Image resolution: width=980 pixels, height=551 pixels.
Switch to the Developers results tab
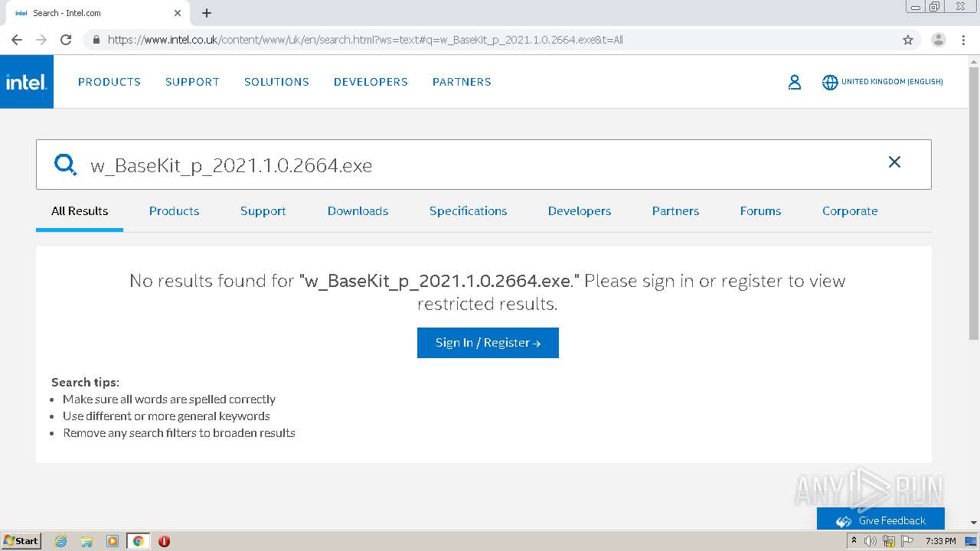pyautogui.click(x=580, y=211)
